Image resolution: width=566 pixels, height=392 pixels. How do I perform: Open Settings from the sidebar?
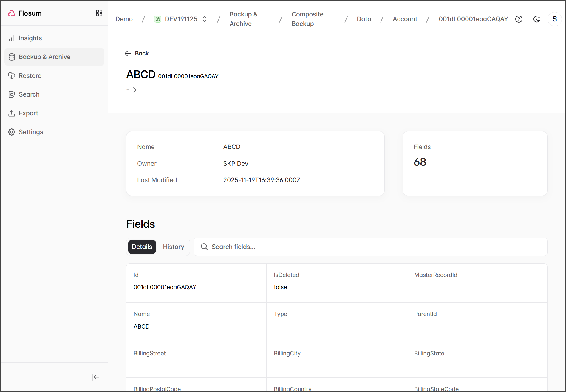[31, 132]
